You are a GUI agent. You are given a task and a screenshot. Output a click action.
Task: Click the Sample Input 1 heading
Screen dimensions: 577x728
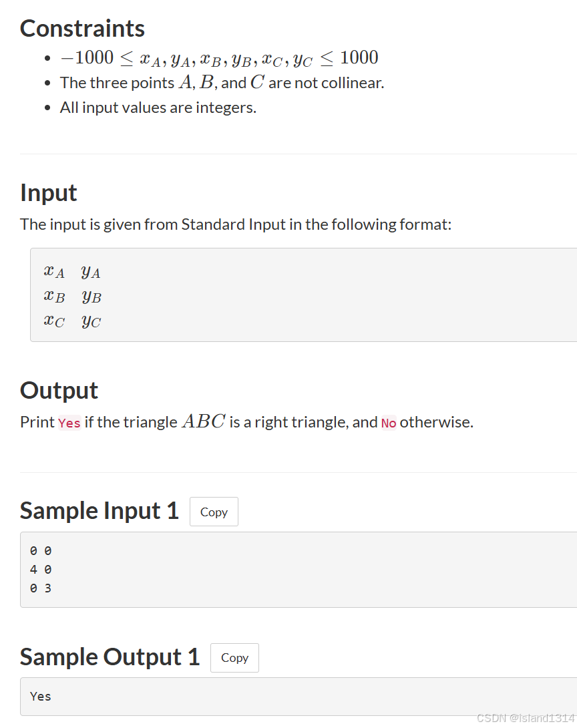click(x=100, y=511)
